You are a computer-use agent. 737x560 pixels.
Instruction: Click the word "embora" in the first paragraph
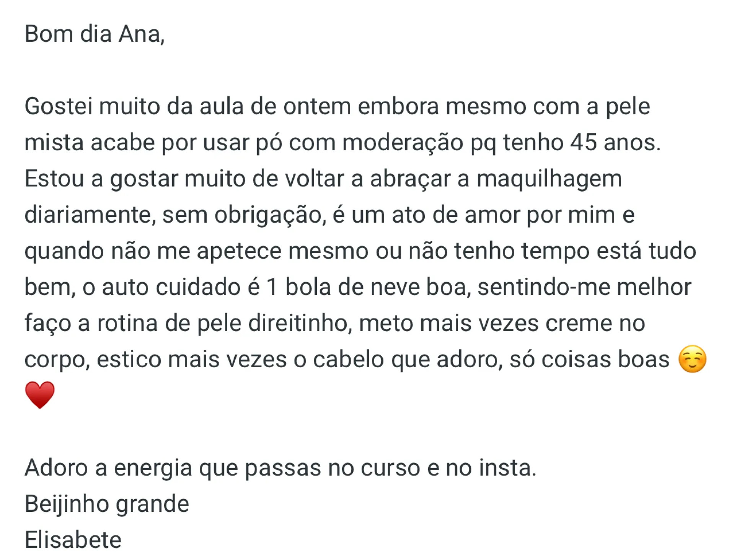tap(398, 106)
